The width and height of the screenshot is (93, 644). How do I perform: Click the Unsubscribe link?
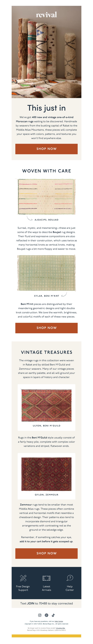pyautogui.click(x=60, y=628)
